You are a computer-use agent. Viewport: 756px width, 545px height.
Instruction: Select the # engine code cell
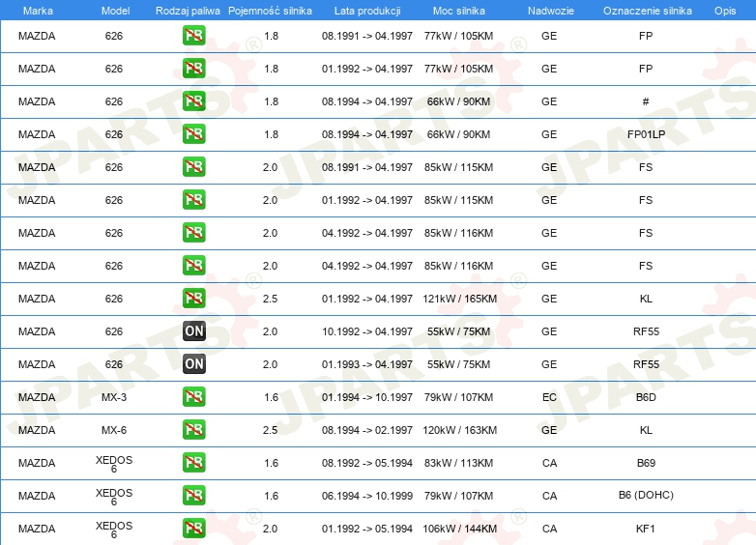coord(646,101)
